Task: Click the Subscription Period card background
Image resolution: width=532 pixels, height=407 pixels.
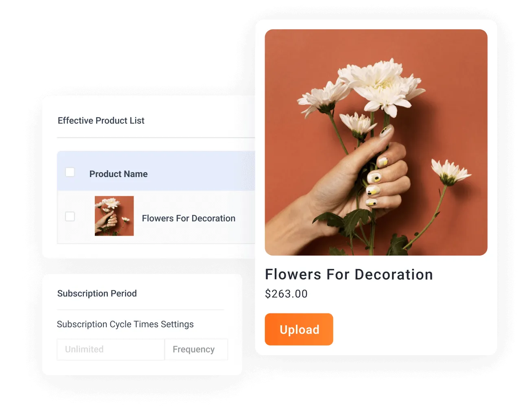Action: 142,324
